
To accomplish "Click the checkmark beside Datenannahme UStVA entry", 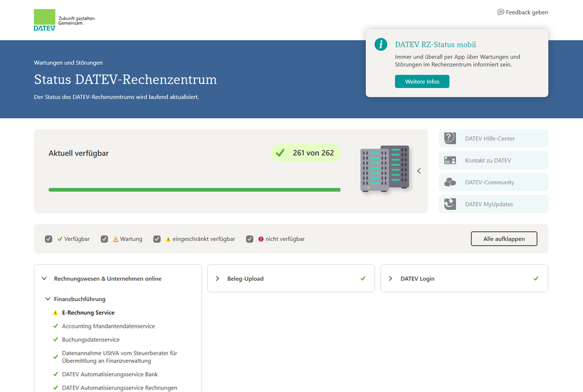I will tap(55, 356).
